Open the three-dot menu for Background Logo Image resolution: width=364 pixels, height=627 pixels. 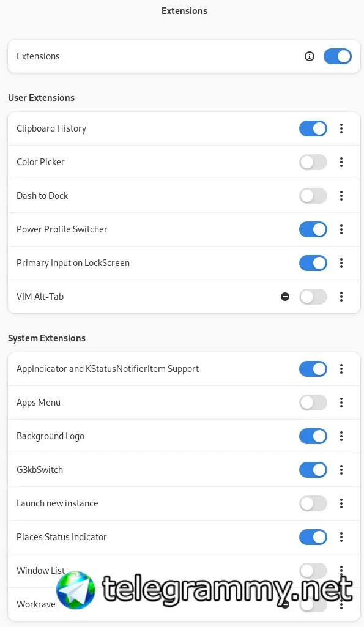click(x=341, y=436)
